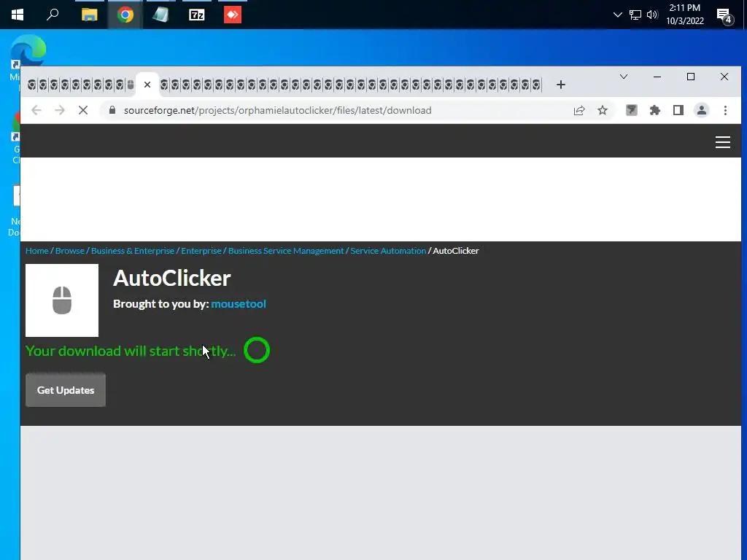
Task: Go forward in browser history
Action: [x=60, y=111]
